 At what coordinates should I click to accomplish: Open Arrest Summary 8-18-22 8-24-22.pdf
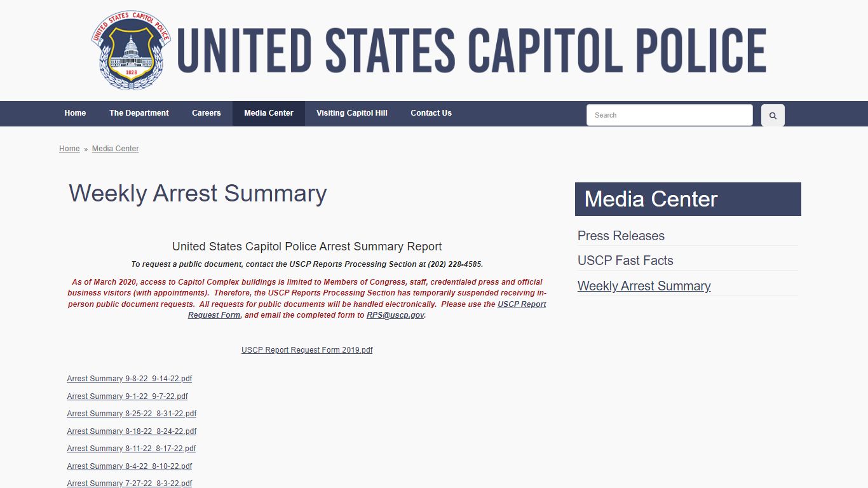[x=132, y=431]
